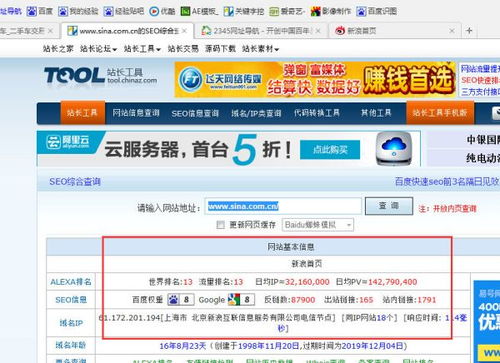
Task: Close the sina.com.cn SEO查询 tab
Action: tap(184, 31)
